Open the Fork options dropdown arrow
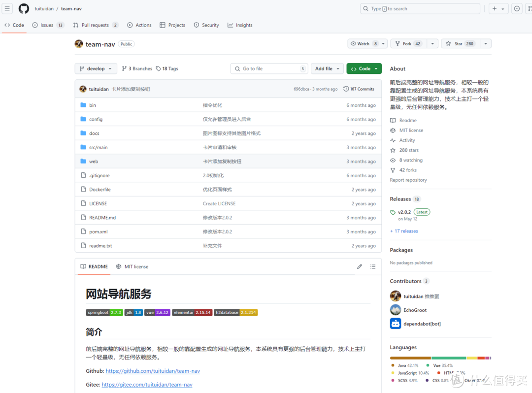The height and width of the screenshot is (393, 532). pos(432,44)
